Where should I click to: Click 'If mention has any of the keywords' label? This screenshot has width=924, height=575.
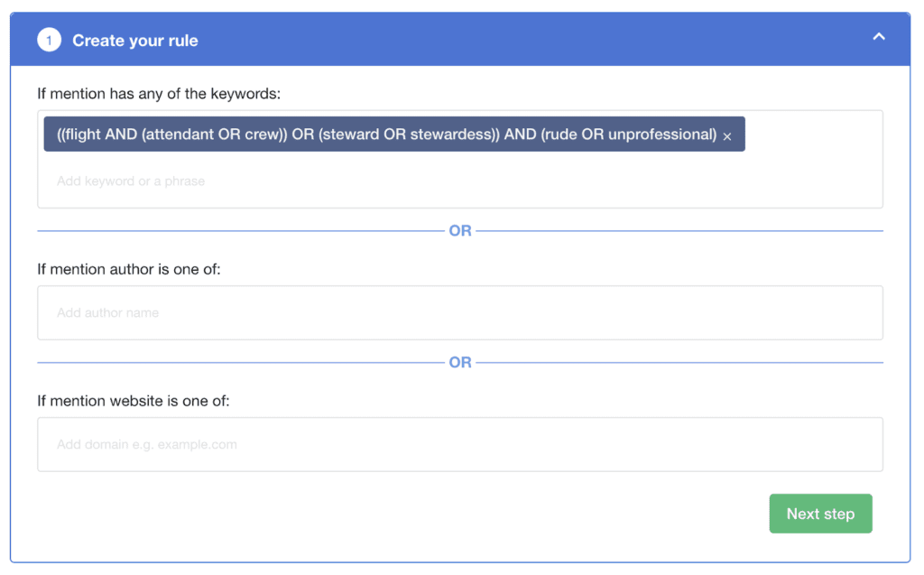(159, 93)
